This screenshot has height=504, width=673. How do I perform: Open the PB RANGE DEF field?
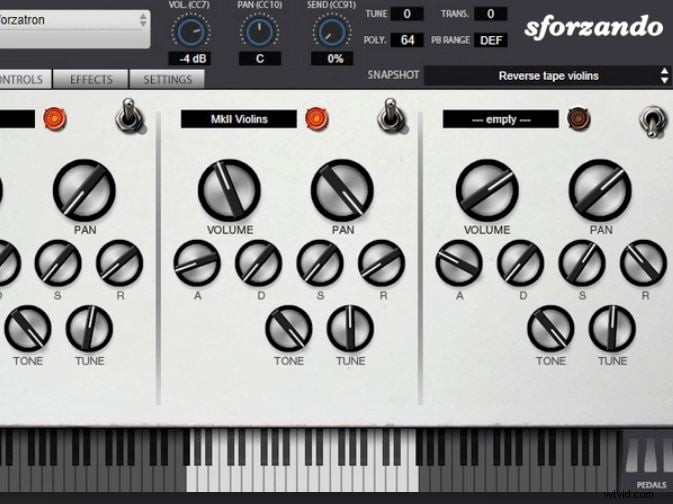pos(491,40)
